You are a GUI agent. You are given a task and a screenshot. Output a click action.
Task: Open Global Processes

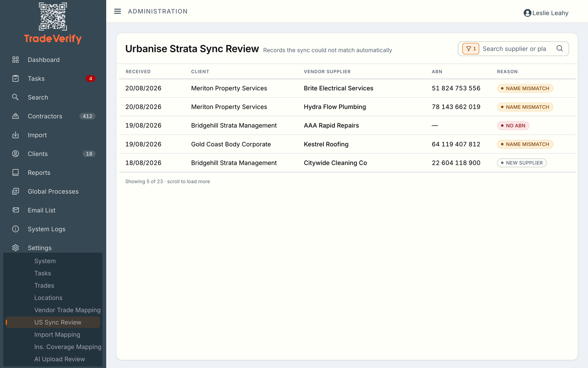coord(53,191)
